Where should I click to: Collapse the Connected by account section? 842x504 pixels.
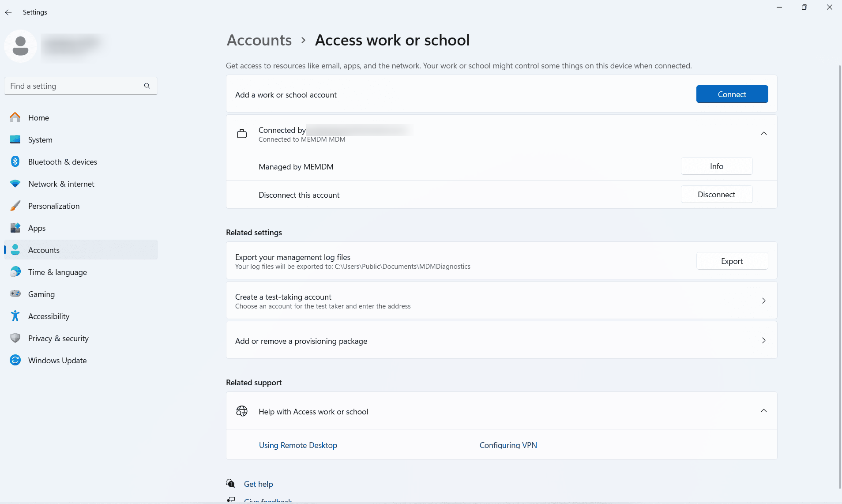click(x=763, y=133)
